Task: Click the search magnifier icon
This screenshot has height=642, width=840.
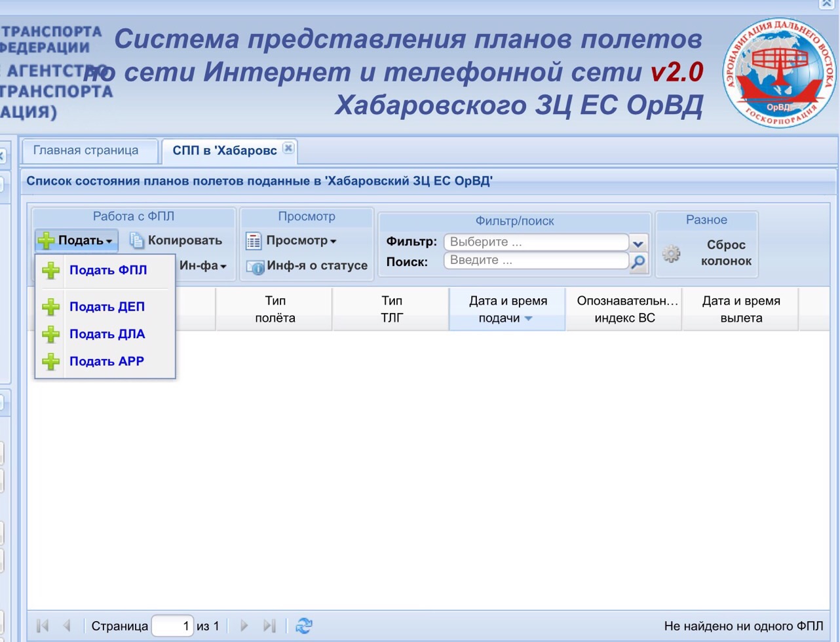Action: click(x=638, y=262)
